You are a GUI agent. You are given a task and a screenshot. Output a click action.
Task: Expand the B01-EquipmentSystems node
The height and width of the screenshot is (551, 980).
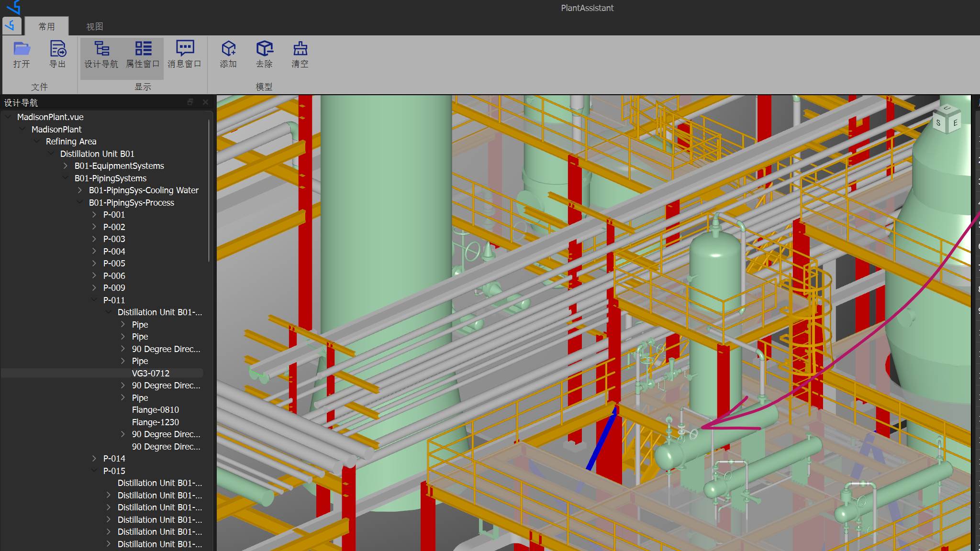[66, 165]
